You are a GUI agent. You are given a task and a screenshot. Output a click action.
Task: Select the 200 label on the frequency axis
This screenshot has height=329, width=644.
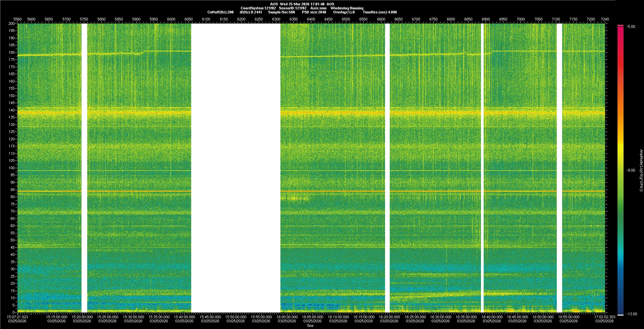(12, 23)
